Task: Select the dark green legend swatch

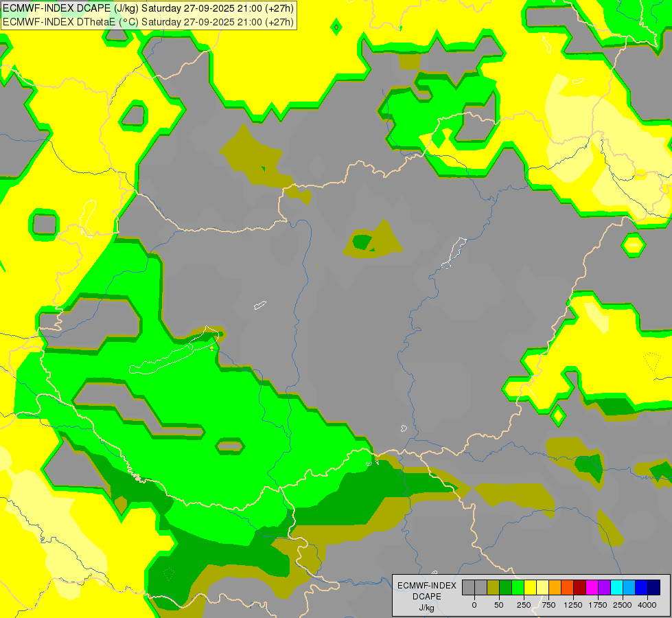Action: click(506, 587)
